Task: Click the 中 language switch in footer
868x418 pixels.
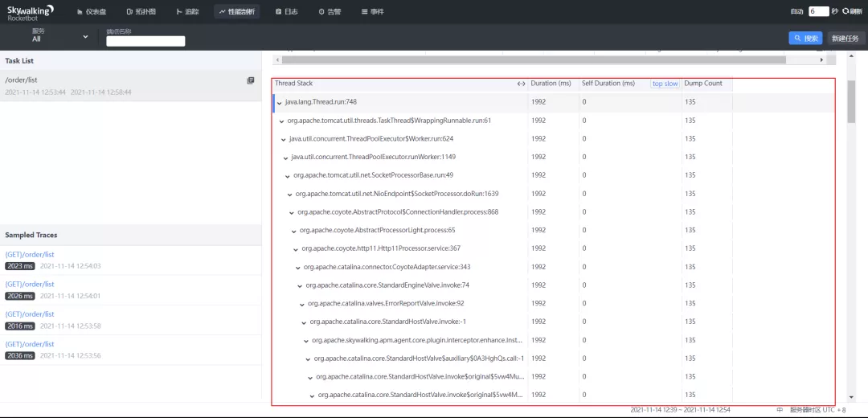Action: (780, 410)
